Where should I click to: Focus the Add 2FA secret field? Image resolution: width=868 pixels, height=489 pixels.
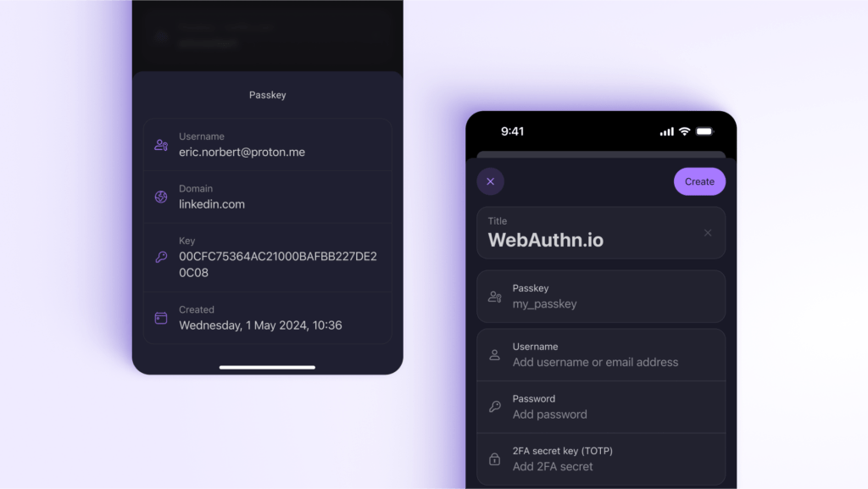point(553,467)
